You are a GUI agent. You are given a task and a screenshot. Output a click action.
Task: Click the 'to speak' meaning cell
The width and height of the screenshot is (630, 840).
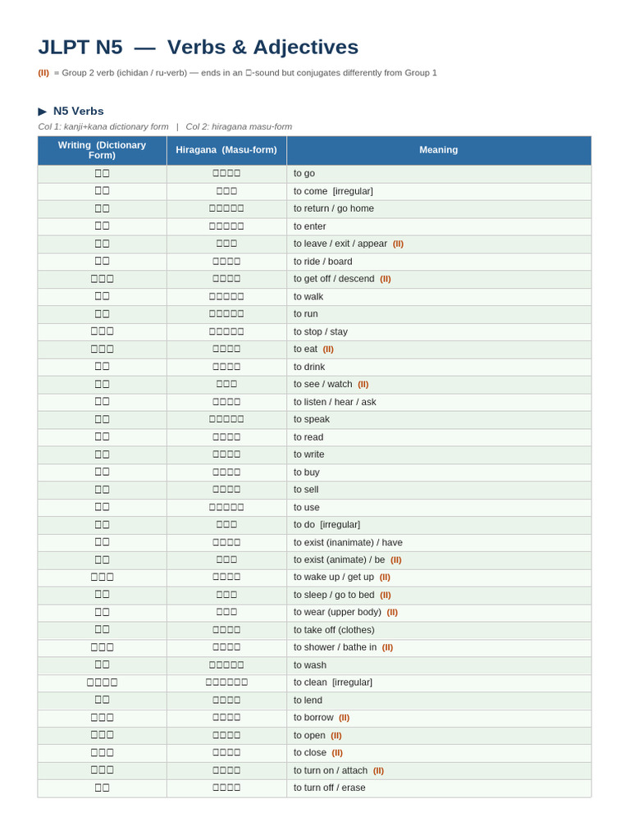point(439,419)
